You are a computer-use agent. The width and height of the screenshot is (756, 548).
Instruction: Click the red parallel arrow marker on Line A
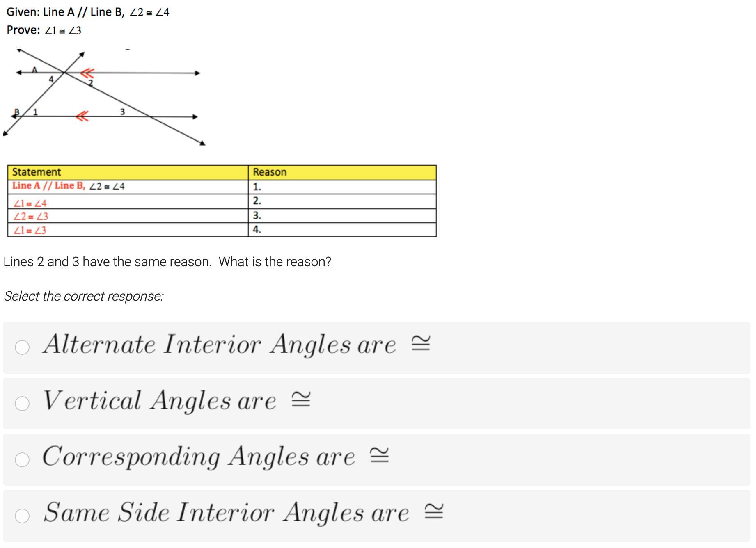point(87,73)
